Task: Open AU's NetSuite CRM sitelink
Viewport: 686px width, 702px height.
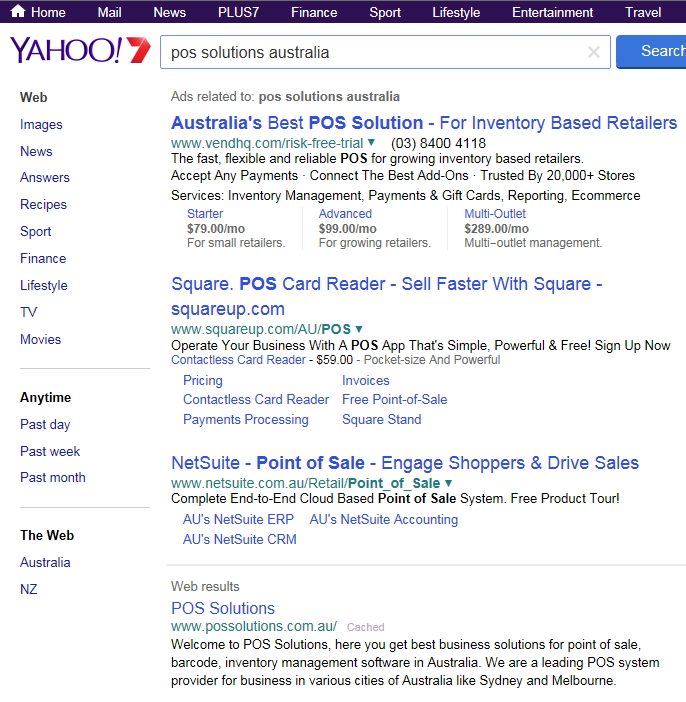Action: point(239,539)
